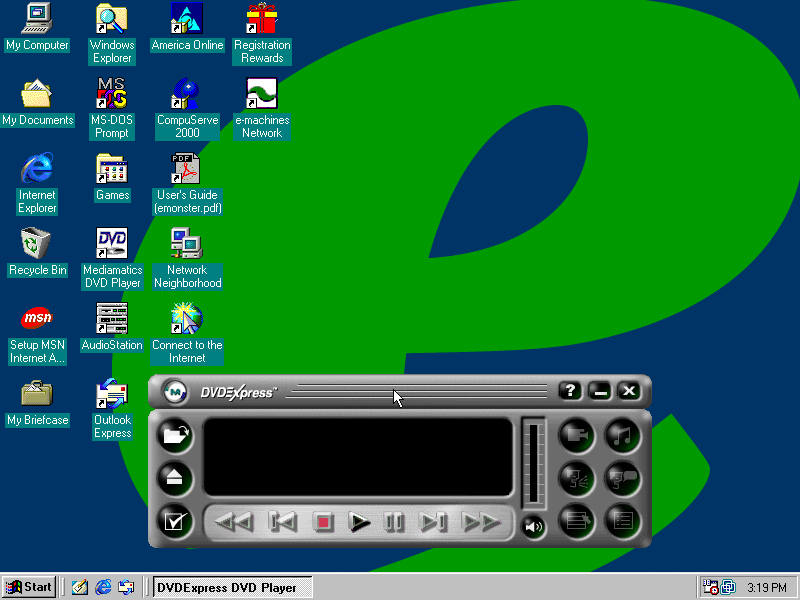Click DVDExpress DVD Player taskbar button
Image resolution: width=800 pixels, height=600 pixels.
232,587
